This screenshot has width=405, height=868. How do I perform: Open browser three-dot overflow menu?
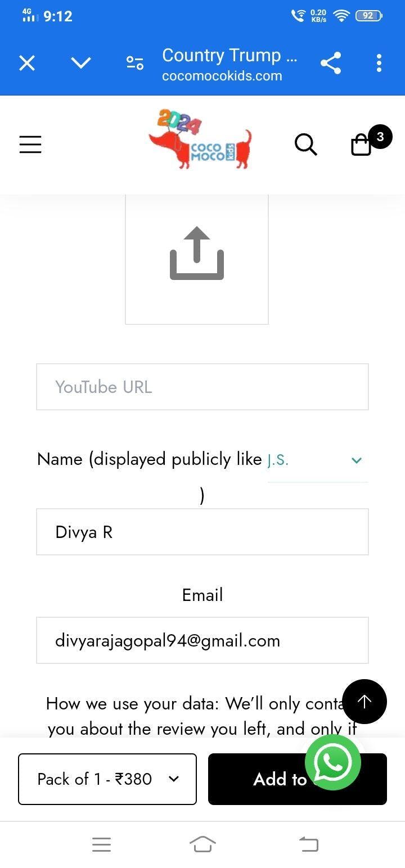click(x=379, y=63)
